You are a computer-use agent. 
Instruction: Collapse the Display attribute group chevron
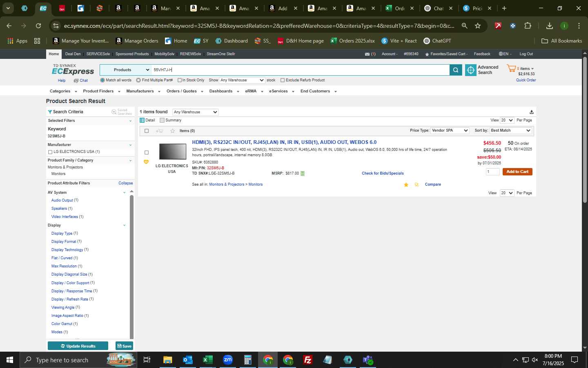coord(124,225)
